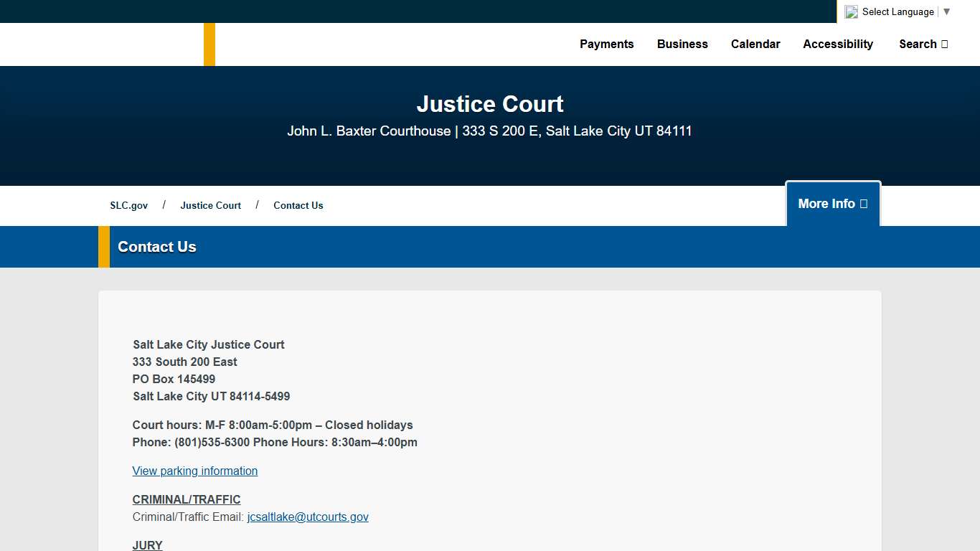Open the Accessibility page

(x=837, y=44)
